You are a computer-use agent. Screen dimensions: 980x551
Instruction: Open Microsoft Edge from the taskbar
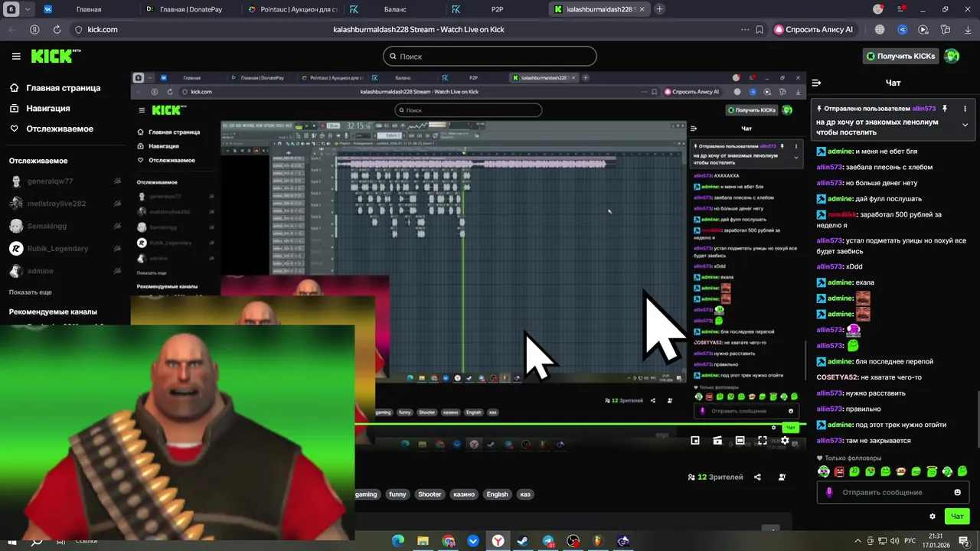click(x=397, y=541)
